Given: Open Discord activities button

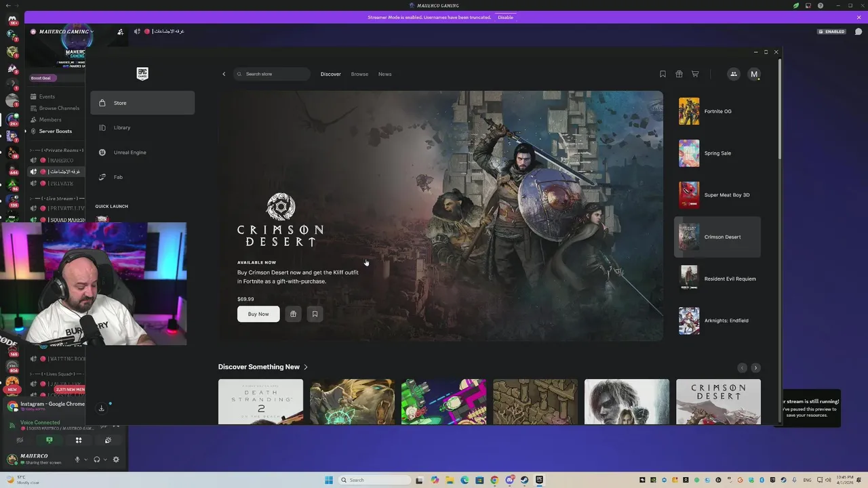Looking at the screenshot, I should 79,440.
